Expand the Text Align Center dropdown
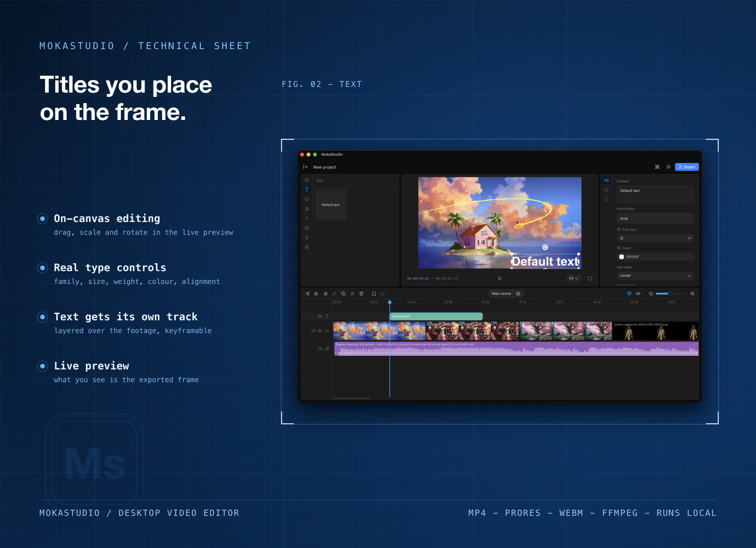The height and width of the screenshot is (548, 756). [x=655, y=275]
